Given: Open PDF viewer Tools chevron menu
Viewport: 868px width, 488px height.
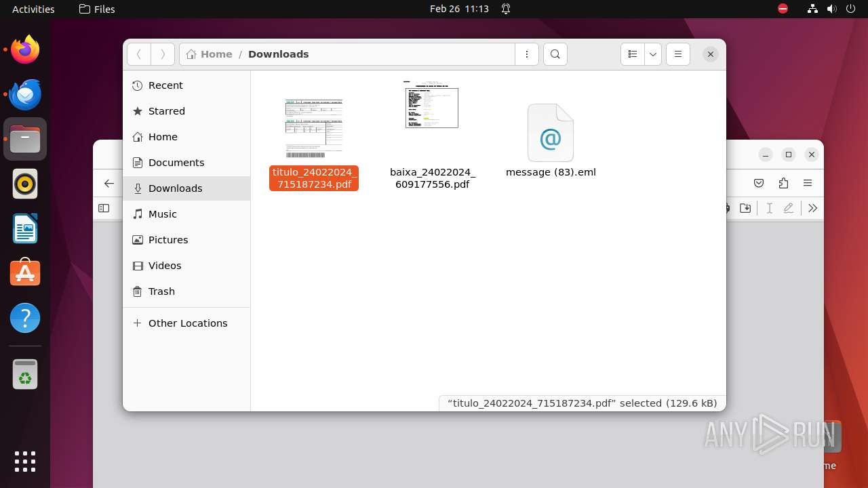Looking at the screenshot, I should [x=812, y=208].
